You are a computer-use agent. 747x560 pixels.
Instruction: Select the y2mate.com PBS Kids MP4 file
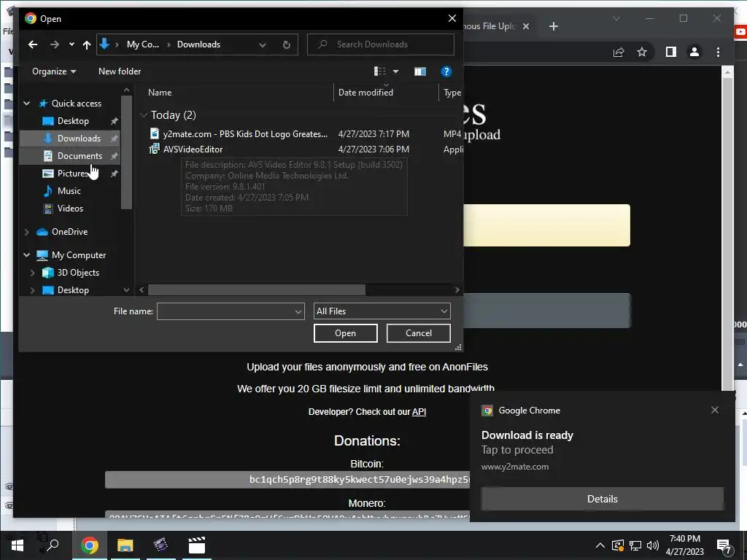click(245, 134)
